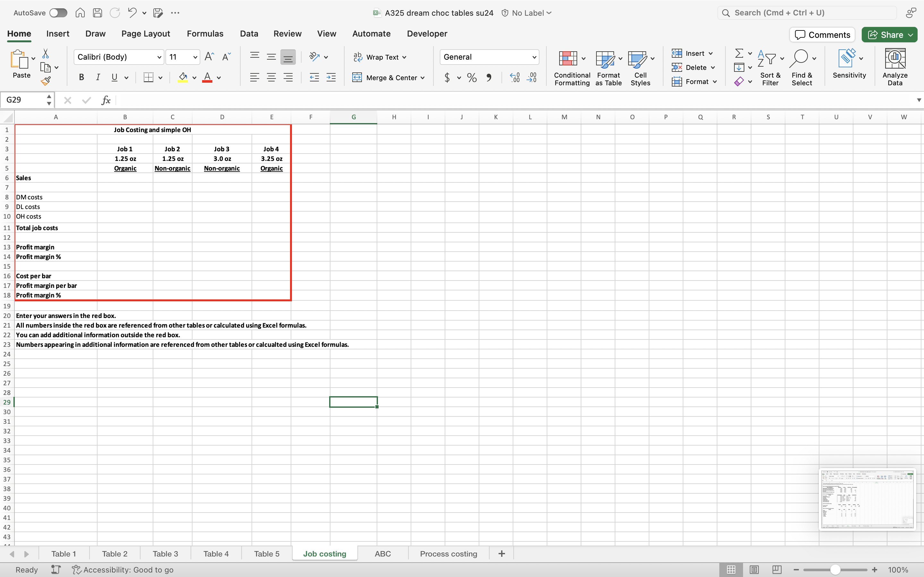Click the Increase Decimal icon
This screenshot has height=577, width=924.
pyautogui.click(x=515, y=78)
